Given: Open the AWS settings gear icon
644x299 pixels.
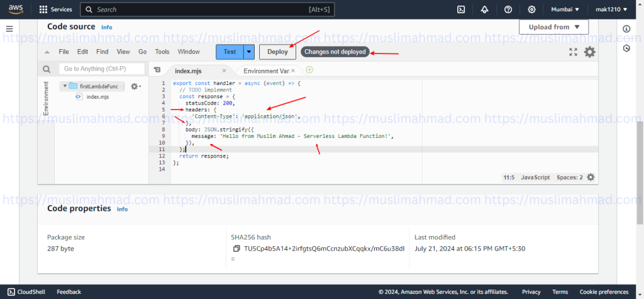Looking at the screenshot, I should [x=531, y=9].
